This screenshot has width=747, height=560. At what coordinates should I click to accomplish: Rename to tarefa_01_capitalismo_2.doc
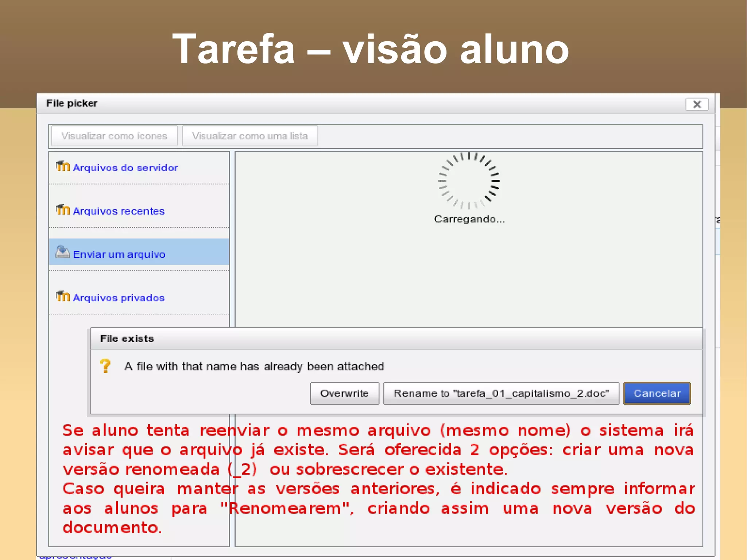point(502,393)
